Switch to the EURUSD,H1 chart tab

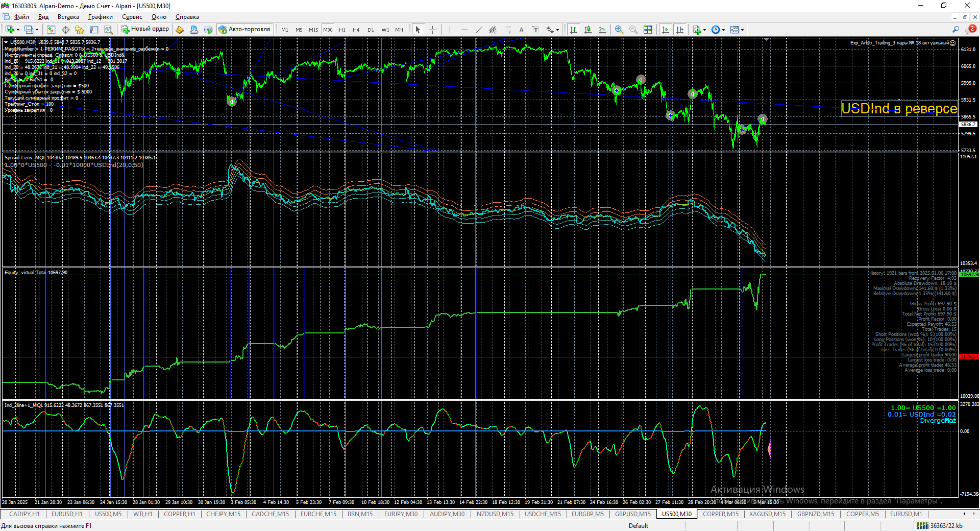[x=66, y=514]
